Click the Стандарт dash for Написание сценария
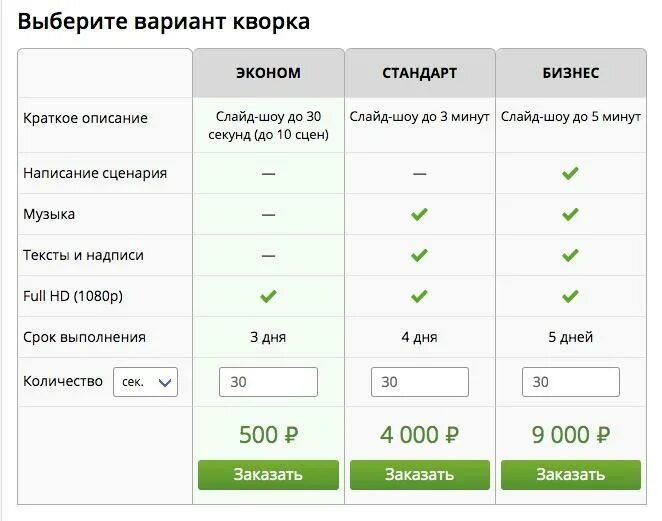Screen dimensions: 662x521 (419, 174)
